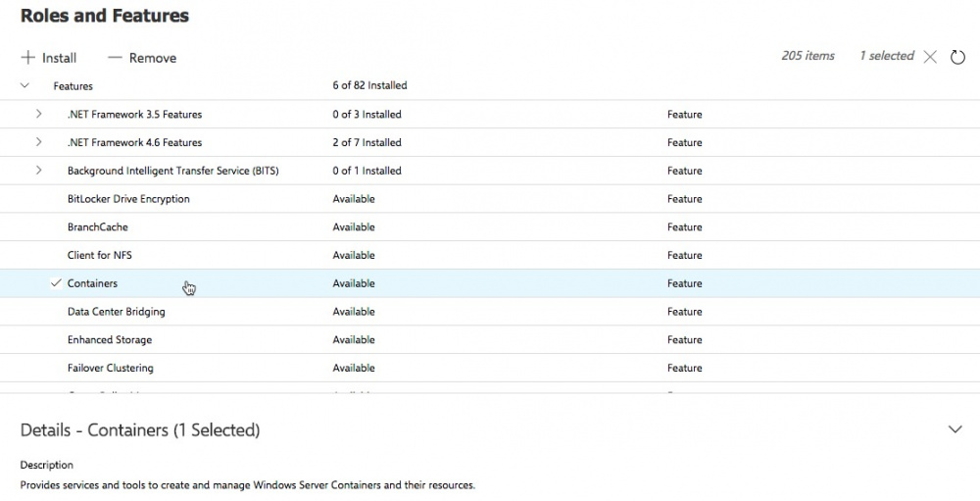Expand .NET Framework 4.6 Features

39,142
